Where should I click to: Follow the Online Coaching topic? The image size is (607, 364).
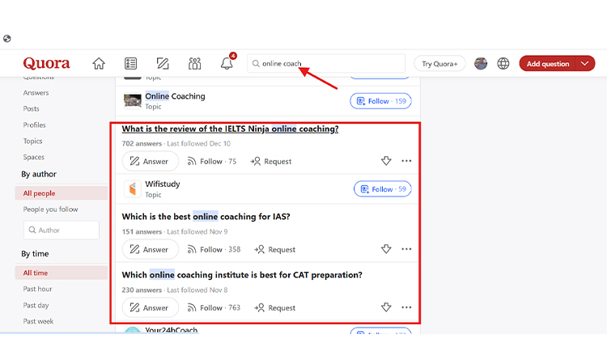(x=381, y=101)
